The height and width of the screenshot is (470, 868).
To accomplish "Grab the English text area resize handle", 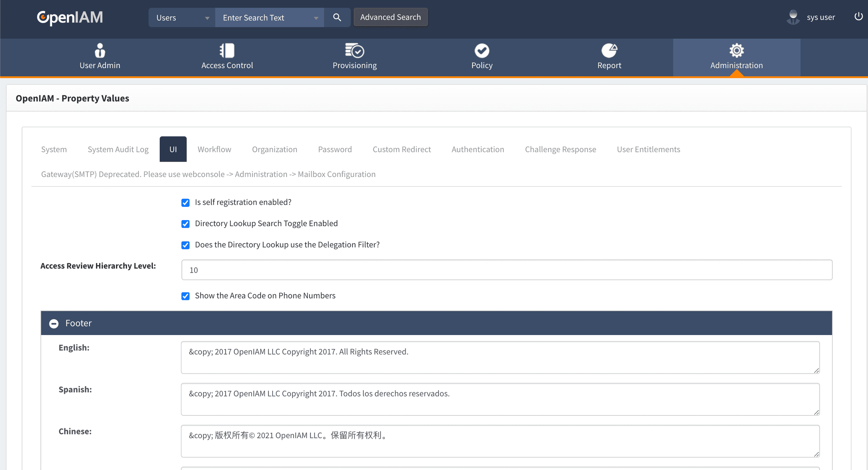I will pos(816,371).
